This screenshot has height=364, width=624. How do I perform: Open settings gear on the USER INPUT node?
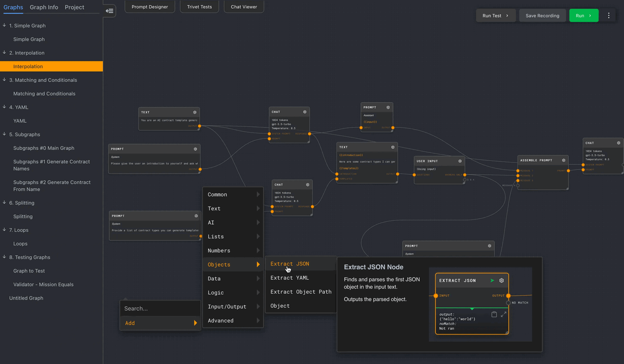click(459, 161)
